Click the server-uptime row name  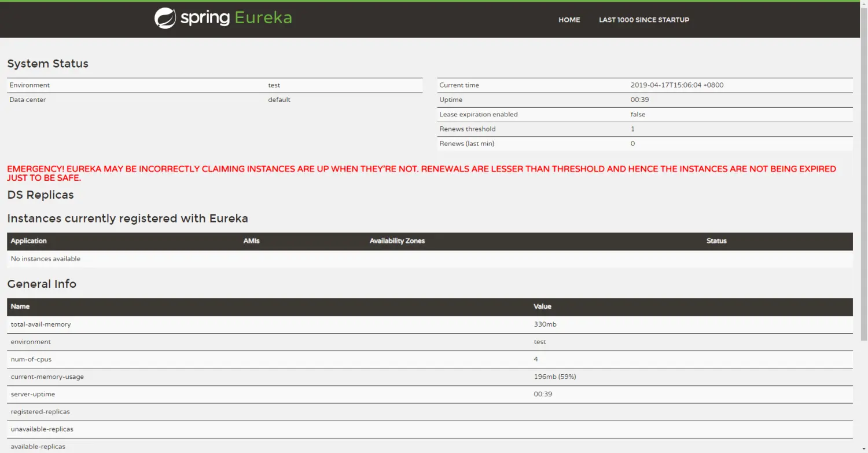(x=33, y=394)
